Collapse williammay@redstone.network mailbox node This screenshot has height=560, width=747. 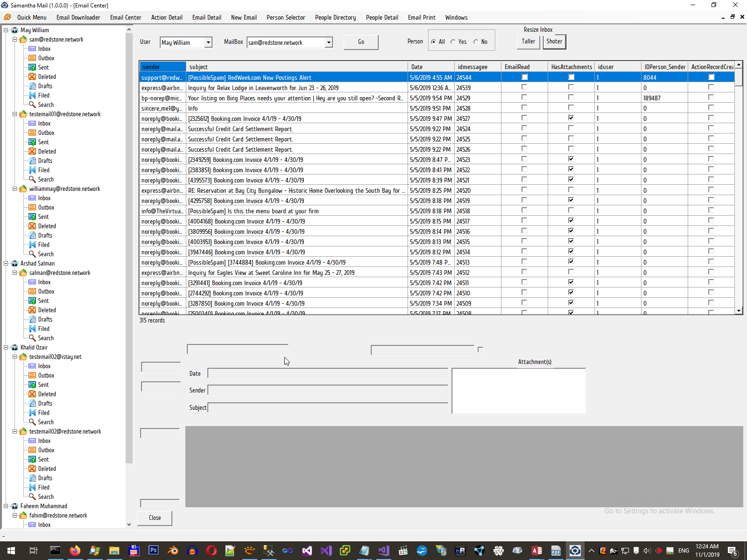click(x=15, y=189)
